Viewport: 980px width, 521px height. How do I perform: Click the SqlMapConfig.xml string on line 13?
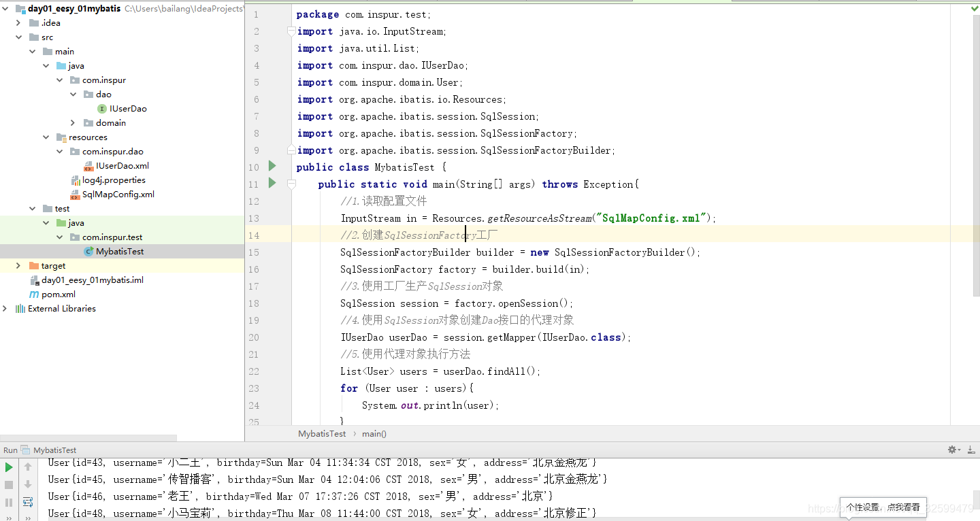652,218
